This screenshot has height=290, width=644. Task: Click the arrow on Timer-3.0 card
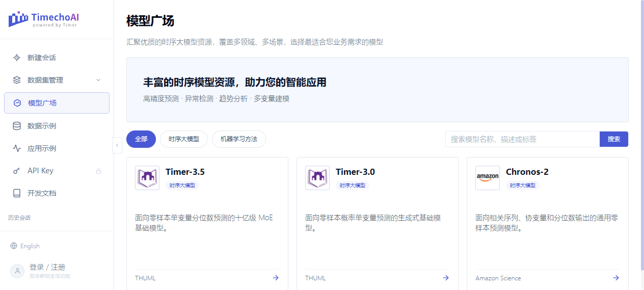click(x=446, y=278)
